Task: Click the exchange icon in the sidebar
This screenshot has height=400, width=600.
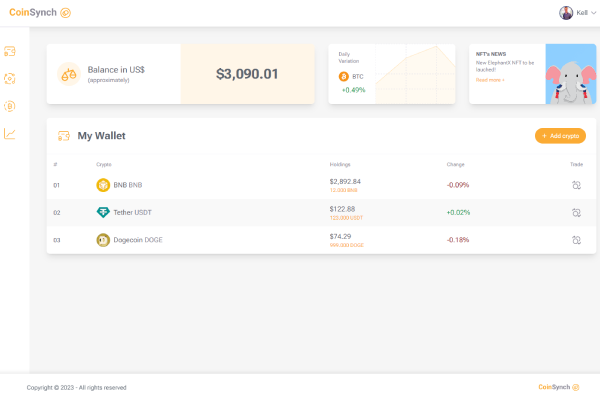Action: click(10, 78)
